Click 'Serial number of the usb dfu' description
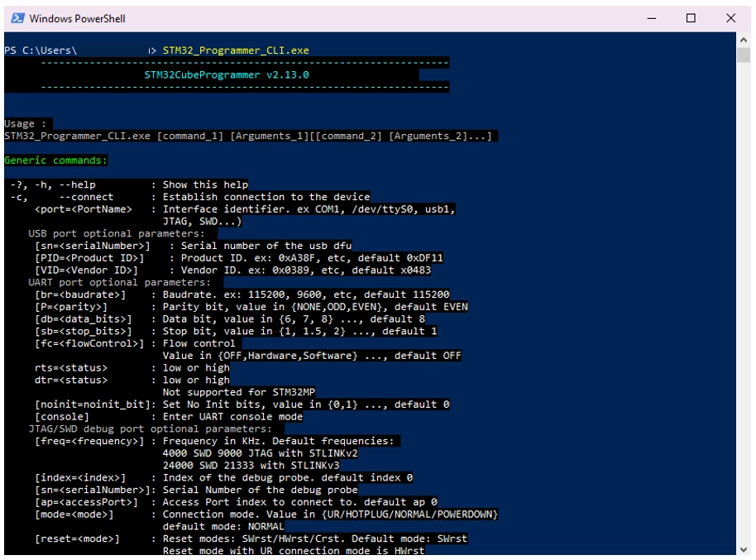Screen dimensions: 756x560 266,246
